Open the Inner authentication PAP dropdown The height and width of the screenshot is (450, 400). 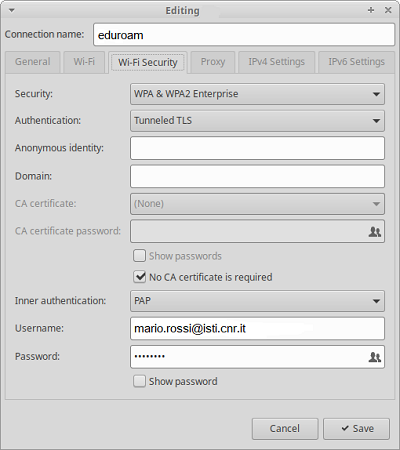[x=257, y=301]
